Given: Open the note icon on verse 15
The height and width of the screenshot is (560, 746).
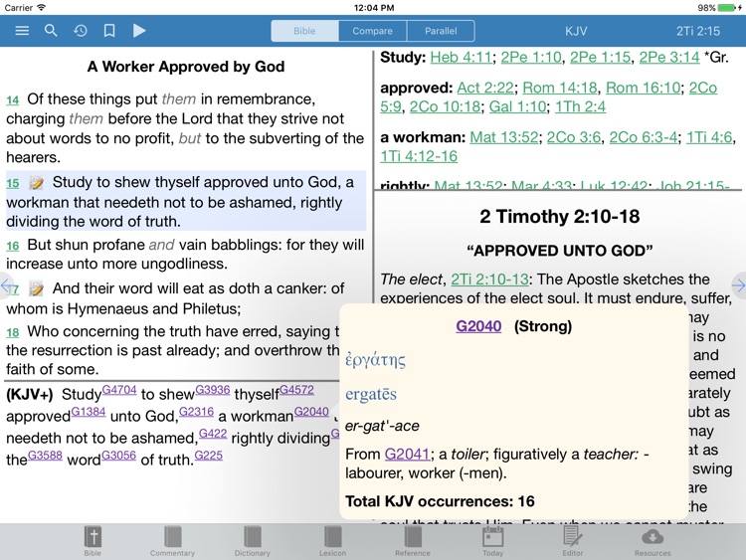Looking at the screenshot, I should (x=36, y=183).
